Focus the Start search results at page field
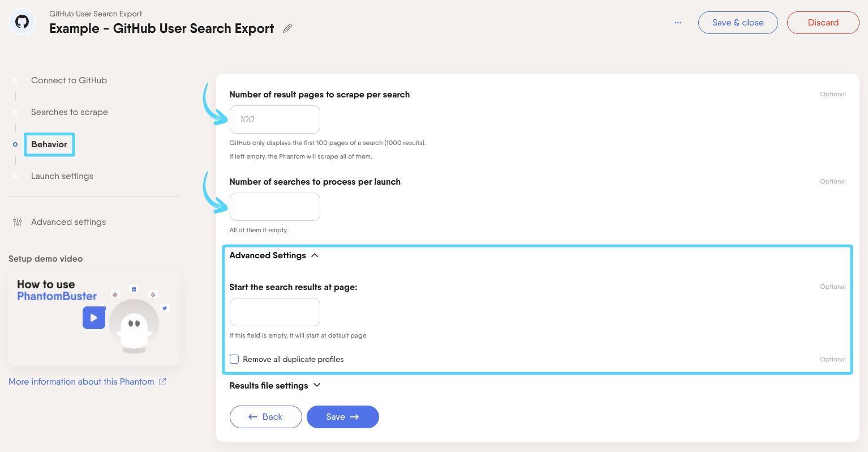 (x=275, y=312)
